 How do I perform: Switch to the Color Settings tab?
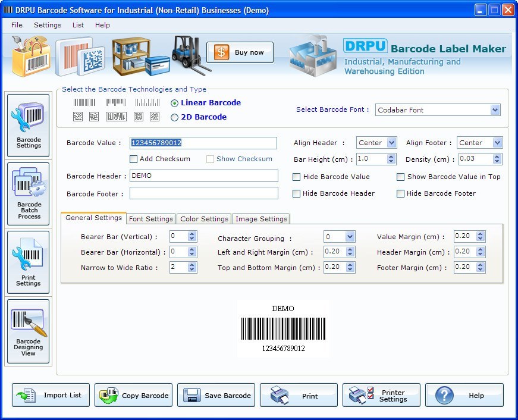[x=204, y=218]
